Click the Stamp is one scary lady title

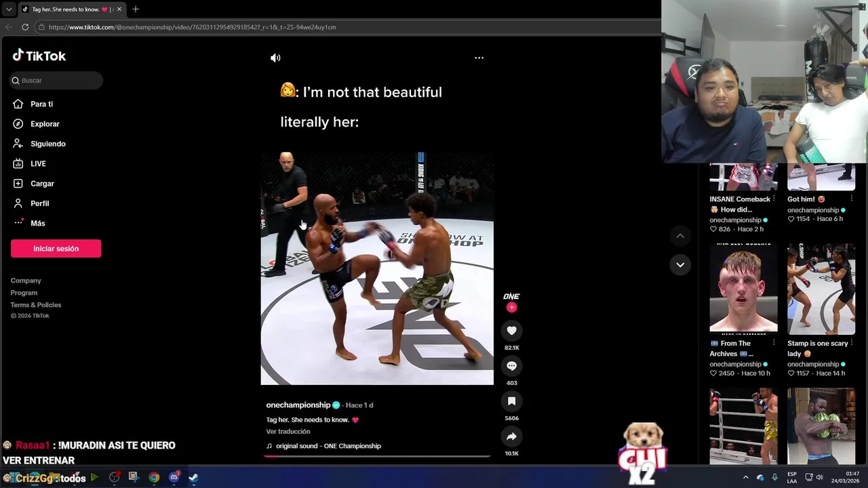(817, 348)
